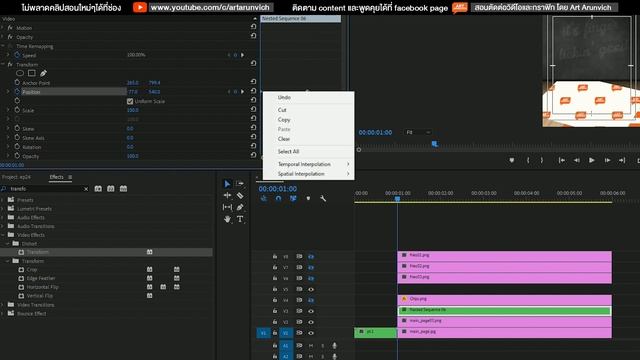
Task: Select the Slip tool
Action: point(227,207)
